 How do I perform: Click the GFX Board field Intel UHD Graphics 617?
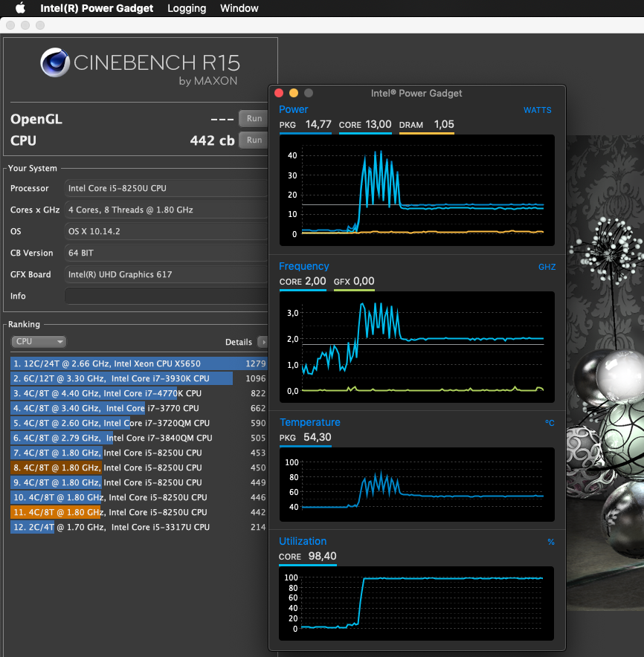point(166,274)
